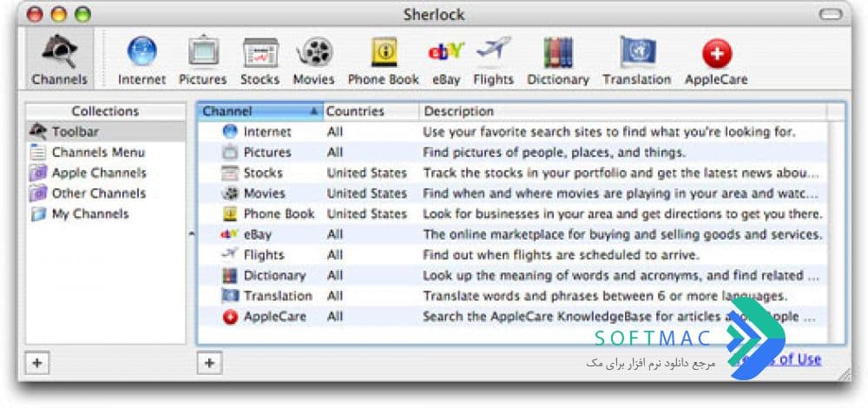Close the Sherlock window
Viewport: 868px width, 408px height.
(x=35, y=15)
